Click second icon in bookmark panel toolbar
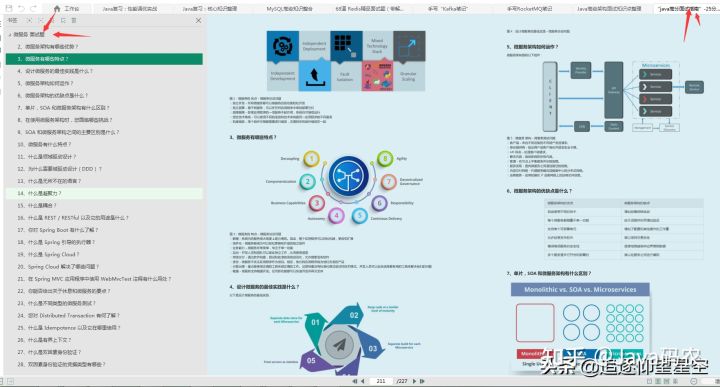Viewport: 720px width, 387px height. [x=40, y=21]
